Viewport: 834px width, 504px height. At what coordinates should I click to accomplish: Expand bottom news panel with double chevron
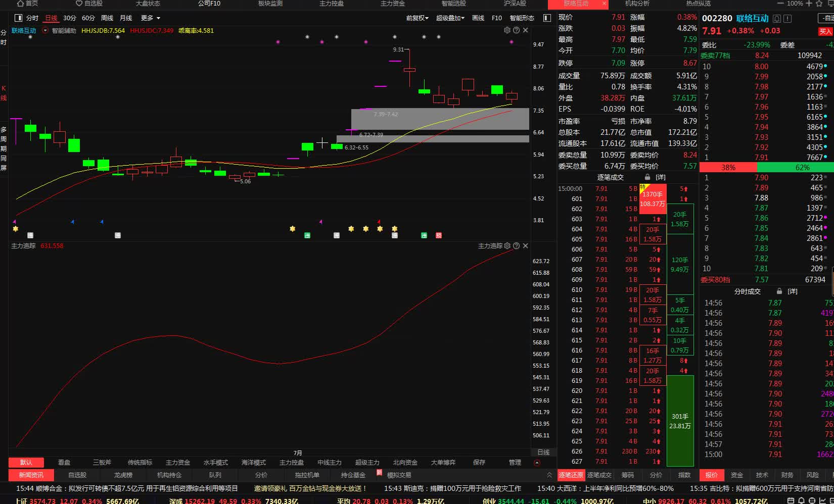click(x=549, y=475)
